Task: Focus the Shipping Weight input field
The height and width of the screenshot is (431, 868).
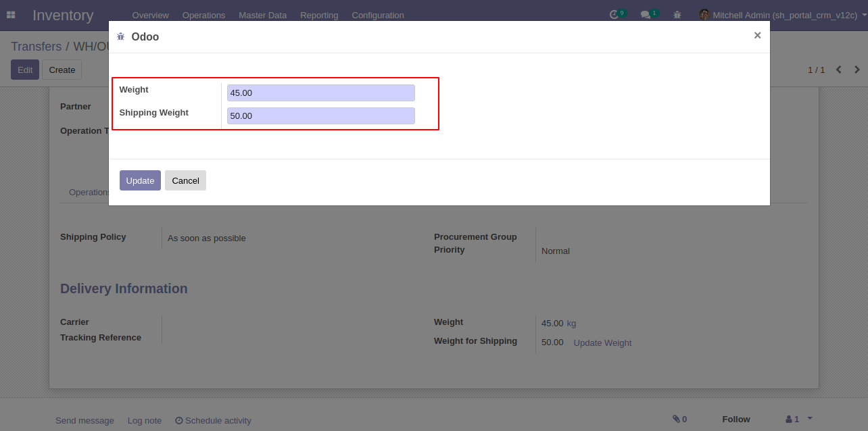Action: pos(321,116)
